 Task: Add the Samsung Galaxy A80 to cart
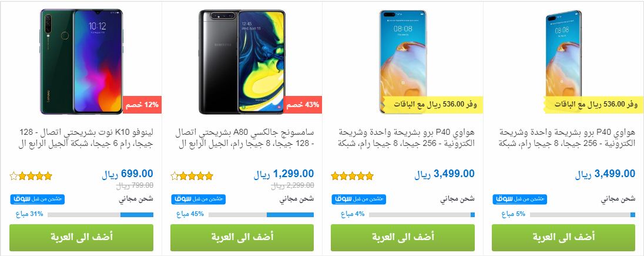242,238
